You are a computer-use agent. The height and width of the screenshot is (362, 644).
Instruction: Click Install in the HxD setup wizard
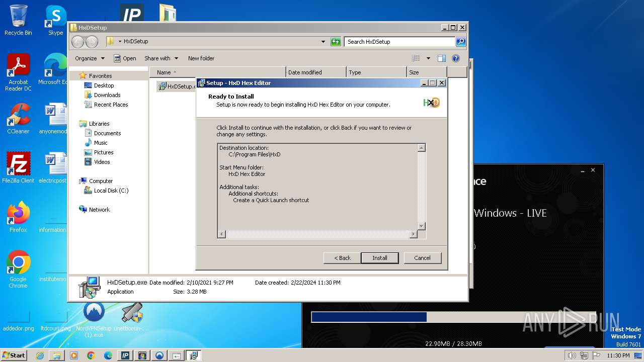(x=380, y=258)
